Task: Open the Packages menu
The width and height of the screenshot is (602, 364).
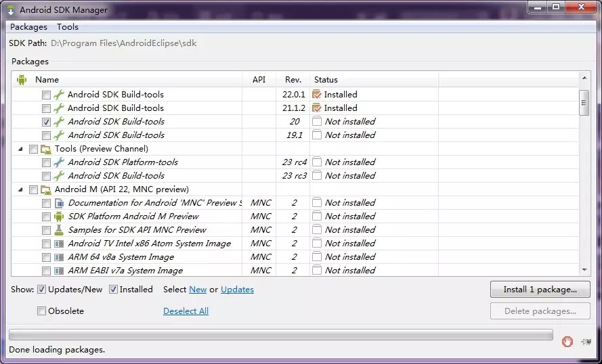Action: (x=29, y=27)
